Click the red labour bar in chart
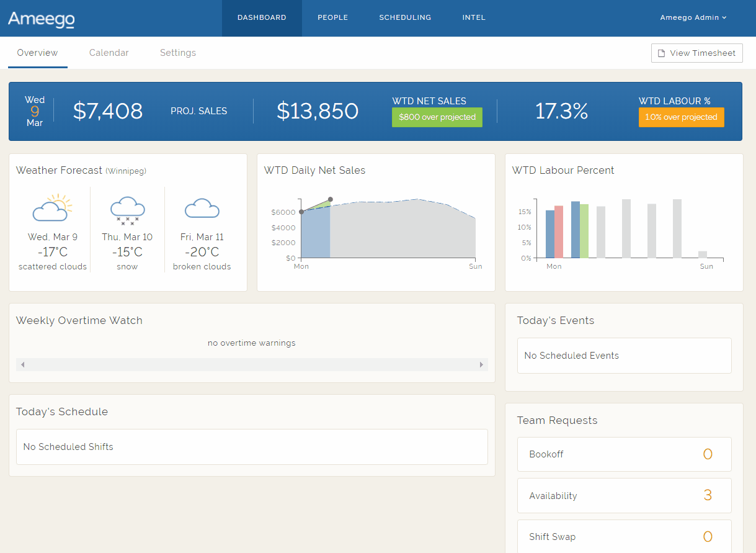This screenshot has height=553, width=756. coord(559,232)
